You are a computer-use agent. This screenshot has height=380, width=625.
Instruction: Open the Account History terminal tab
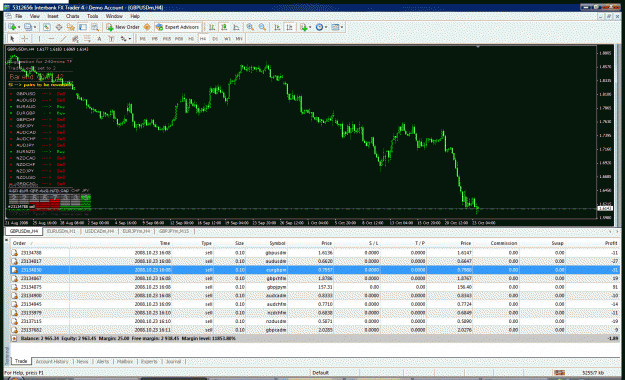click(52, 362)
